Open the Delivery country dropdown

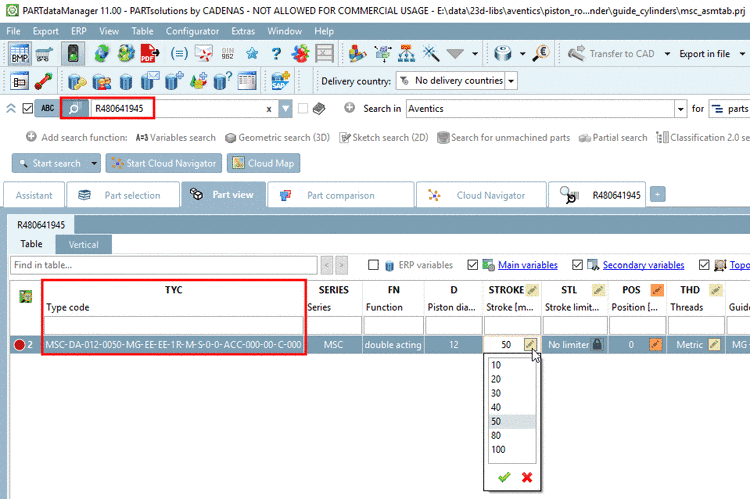(x=511, y=81)
